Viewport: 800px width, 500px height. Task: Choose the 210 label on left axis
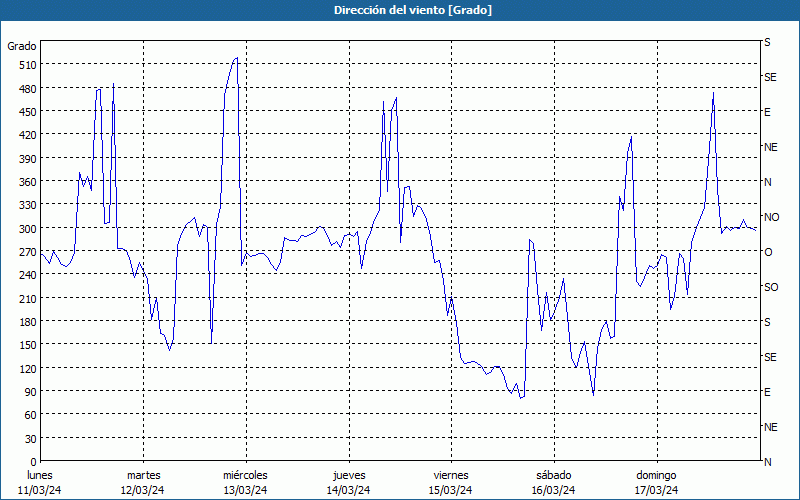28,298
